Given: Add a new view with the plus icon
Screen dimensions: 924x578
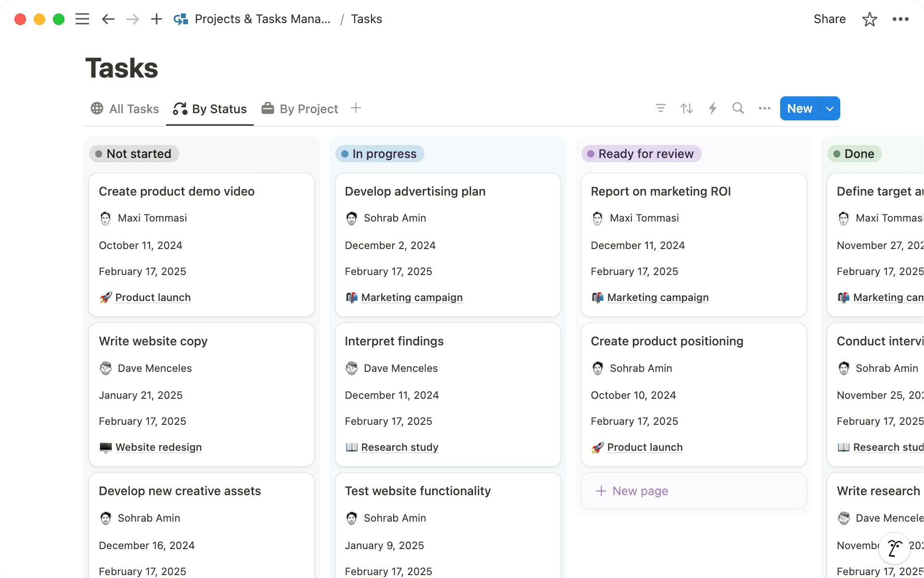Looking at the screenshot, I should [x=356, y=108].
